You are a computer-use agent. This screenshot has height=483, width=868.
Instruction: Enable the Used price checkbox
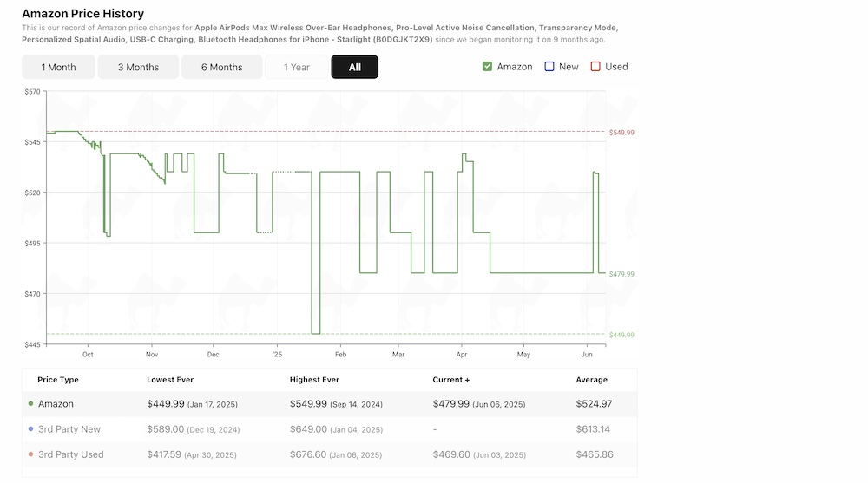click(595, 67)
